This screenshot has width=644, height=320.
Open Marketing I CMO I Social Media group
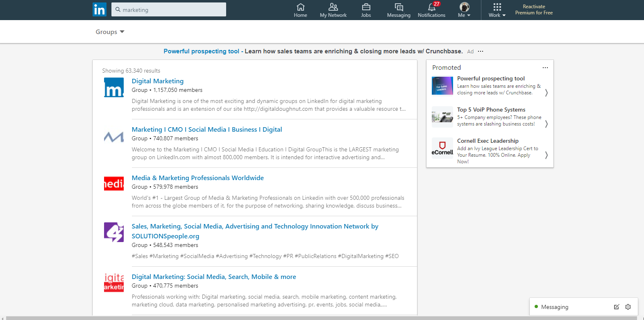[207, 130]
